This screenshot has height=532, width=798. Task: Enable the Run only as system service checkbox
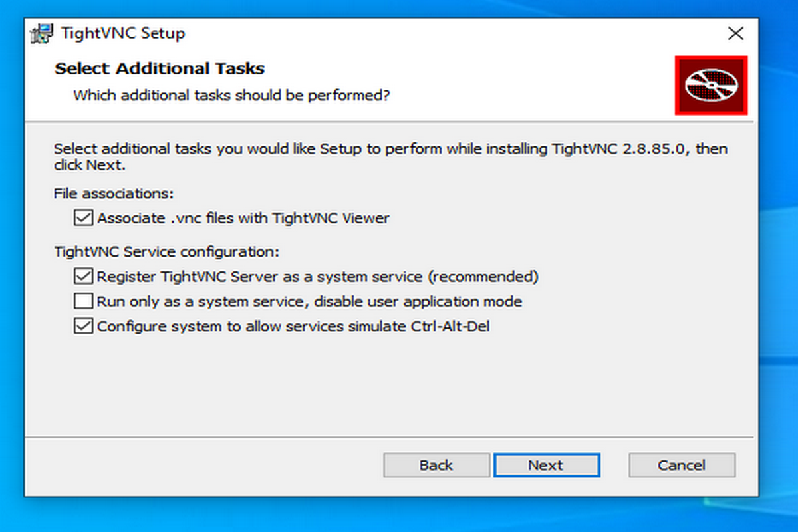pyautogui.click(x=83, y=301)
